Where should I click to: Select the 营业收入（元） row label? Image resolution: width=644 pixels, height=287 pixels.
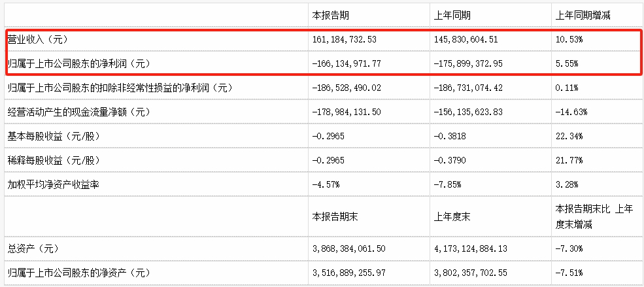37,40
